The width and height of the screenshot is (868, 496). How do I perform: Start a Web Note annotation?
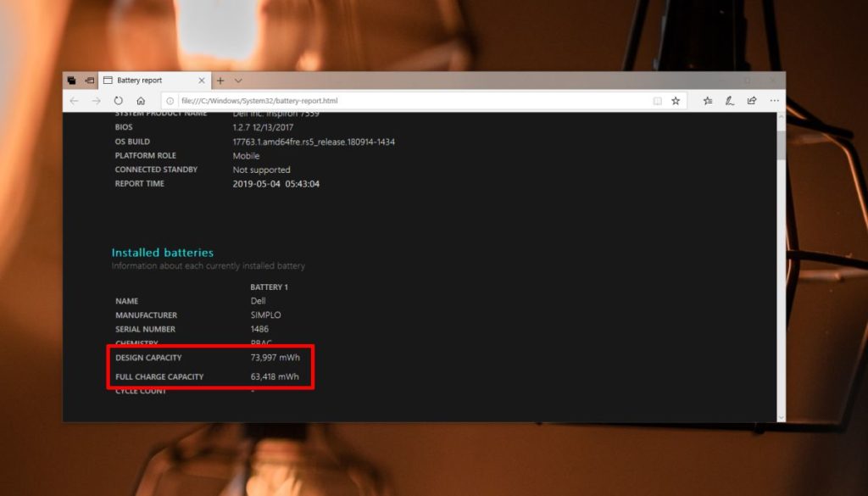(x=729, y=100)
